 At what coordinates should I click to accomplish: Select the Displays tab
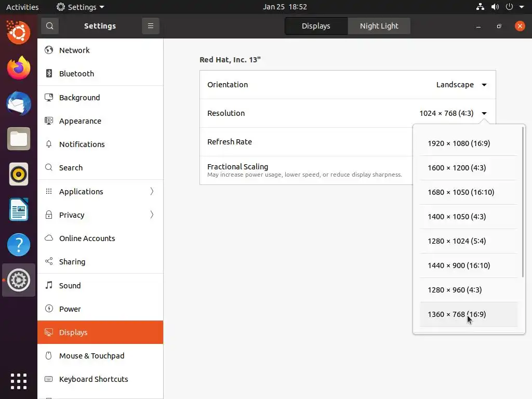[x=316, y=26]
